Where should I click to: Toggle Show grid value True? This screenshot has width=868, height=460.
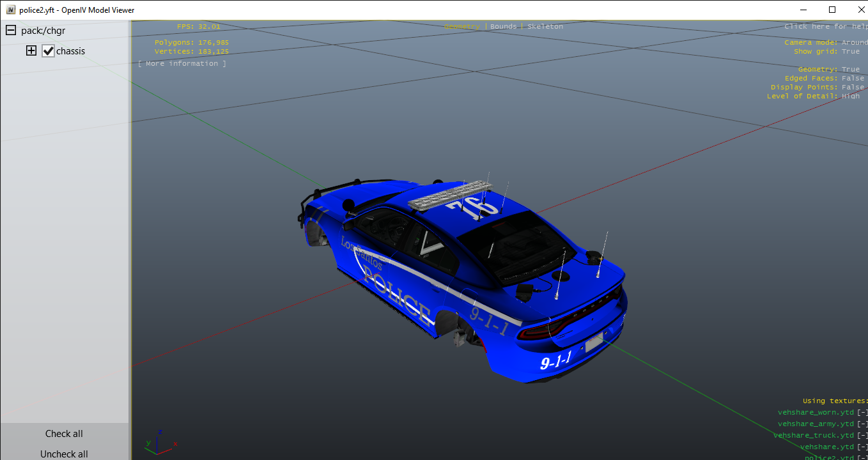[x=850, y=52]
